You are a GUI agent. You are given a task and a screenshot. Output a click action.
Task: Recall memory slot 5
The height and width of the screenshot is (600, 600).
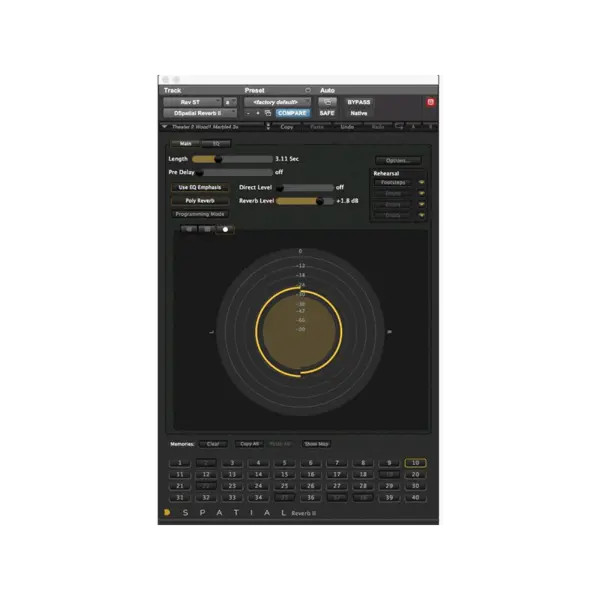point(284,463)
